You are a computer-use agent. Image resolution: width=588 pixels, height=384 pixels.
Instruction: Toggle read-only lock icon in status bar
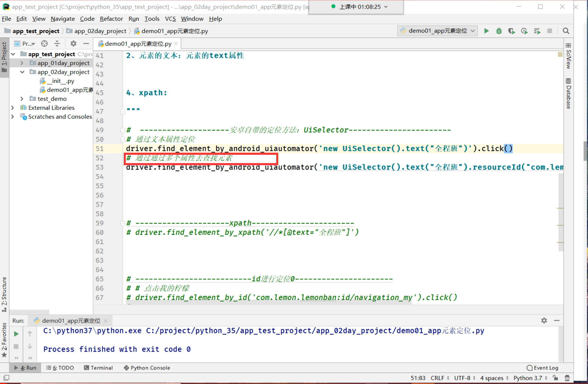point(555,378)
